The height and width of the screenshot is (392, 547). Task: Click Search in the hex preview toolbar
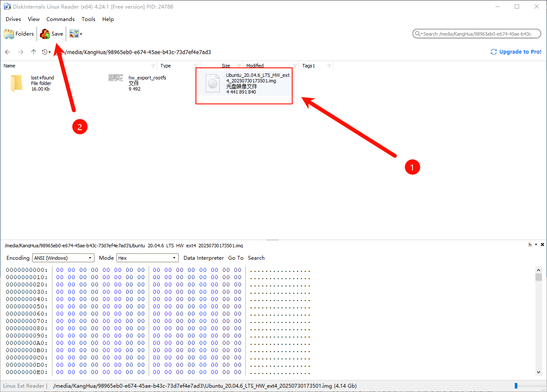[256, 258]
